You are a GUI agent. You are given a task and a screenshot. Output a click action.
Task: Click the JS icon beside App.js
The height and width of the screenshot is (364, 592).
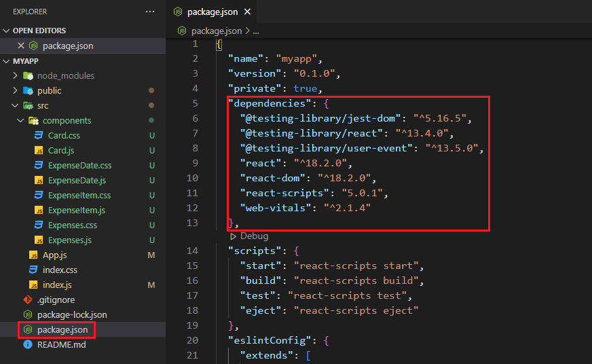pos(33,255)
